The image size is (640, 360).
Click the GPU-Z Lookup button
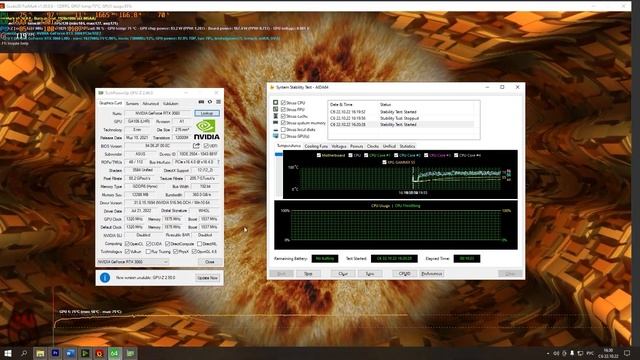pyautogui.click(x=207, y=113)
